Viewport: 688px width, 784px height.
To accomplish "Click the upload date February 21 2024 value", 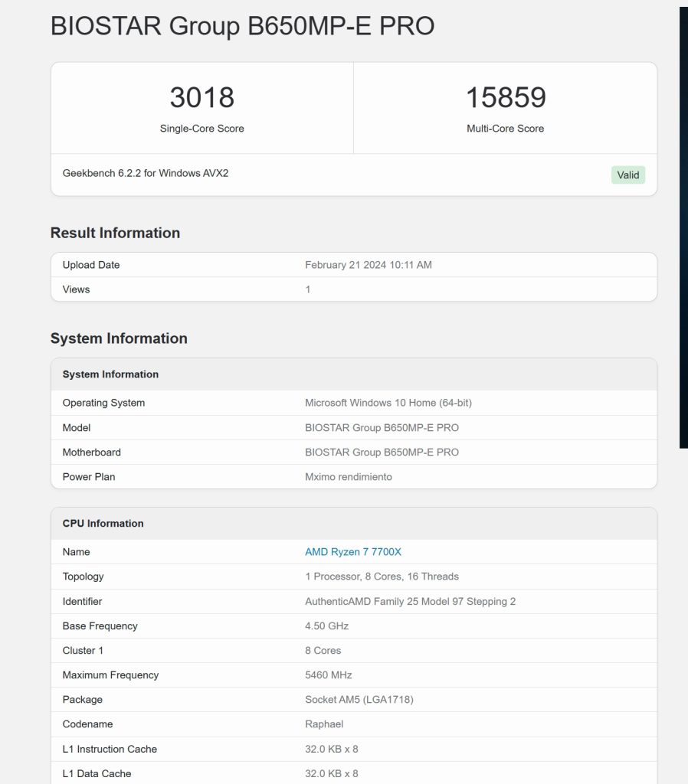I will (x=369, y=264).
